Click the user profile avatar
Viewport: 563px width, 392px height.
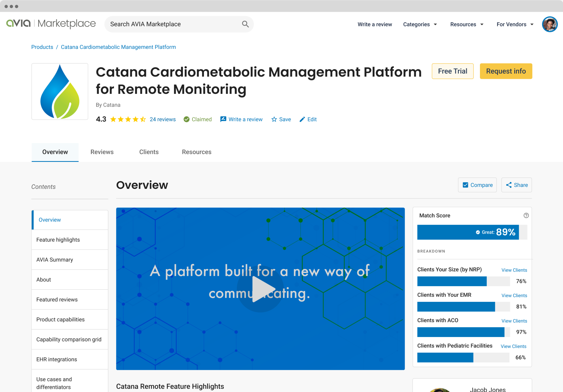(x=549, y=24)
